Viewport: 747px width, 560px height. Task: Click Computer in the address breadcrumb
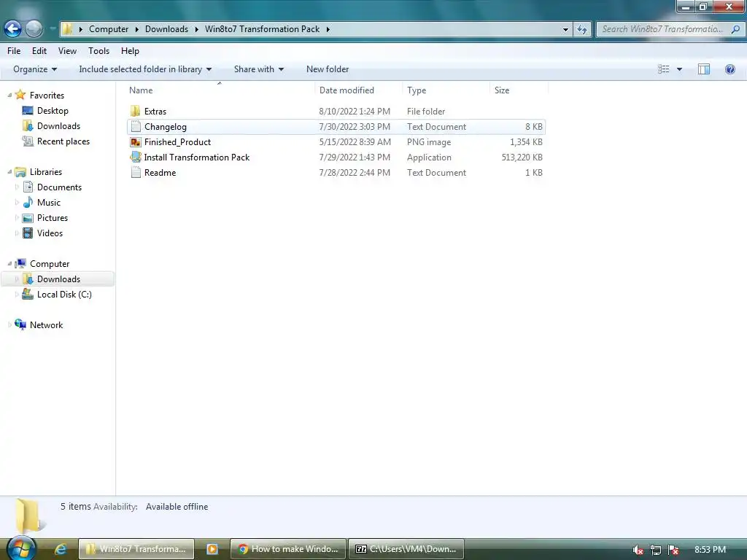109,29
